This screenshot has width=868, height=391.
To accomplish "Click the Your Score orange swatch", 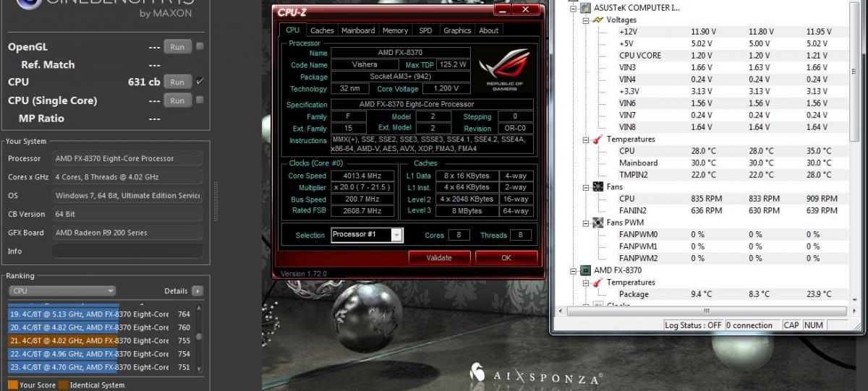I will 12,385.
